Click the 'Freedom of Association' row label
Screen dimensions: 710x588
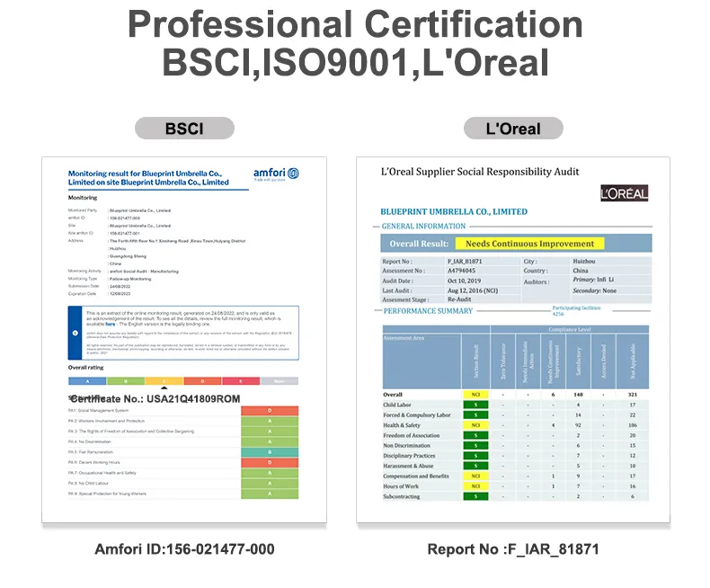(411, 435)
